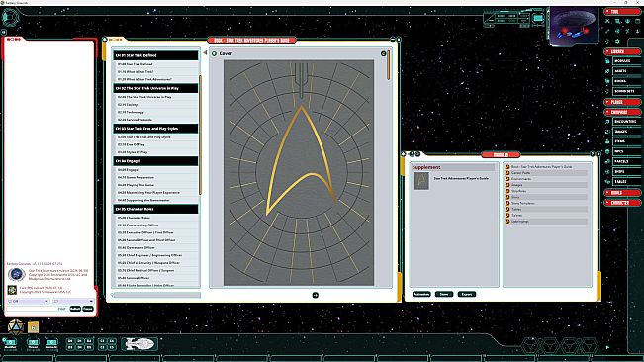Open Images in the Campaign sidebar

[x=627, y=132]
